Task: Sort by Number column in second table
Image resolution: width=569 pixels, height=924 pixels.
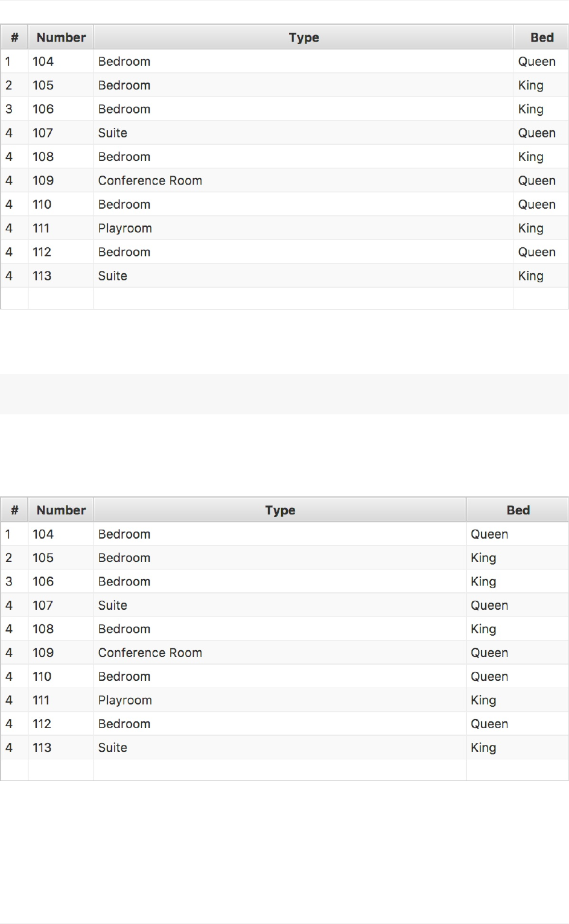Action: (61, 510)
